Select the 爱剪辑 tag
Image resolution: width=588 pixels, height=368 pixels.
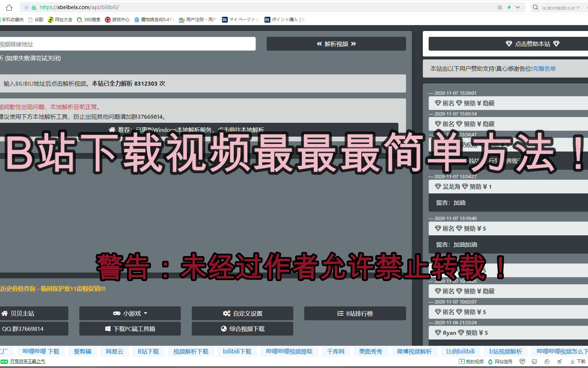(x=83, y=351)
